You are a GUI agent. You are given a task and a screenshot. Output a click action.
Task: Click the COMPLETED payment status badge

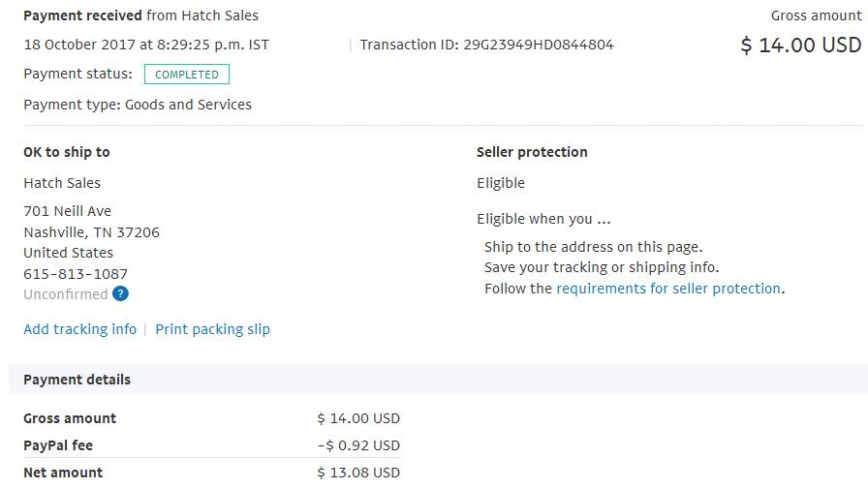[187, 75]
